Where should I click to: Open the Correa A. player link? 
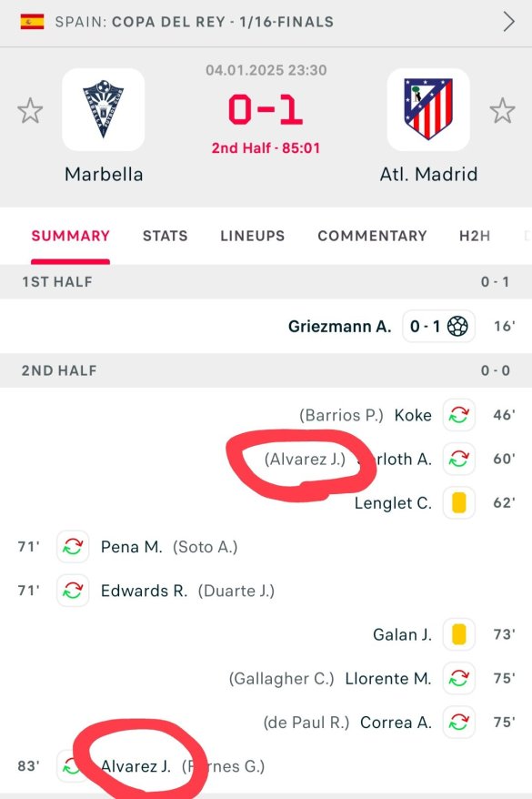pos(396,722)
